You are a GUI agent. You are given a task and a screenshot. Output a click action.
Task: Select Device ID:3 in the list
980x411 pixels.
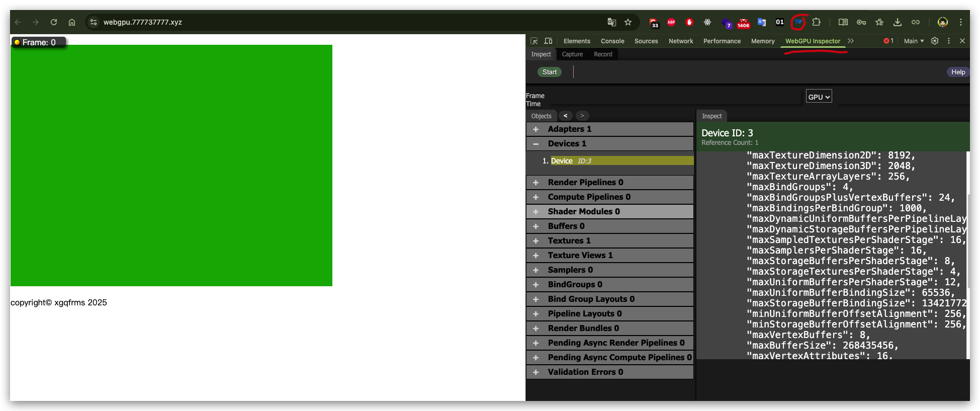pos(622,161)
